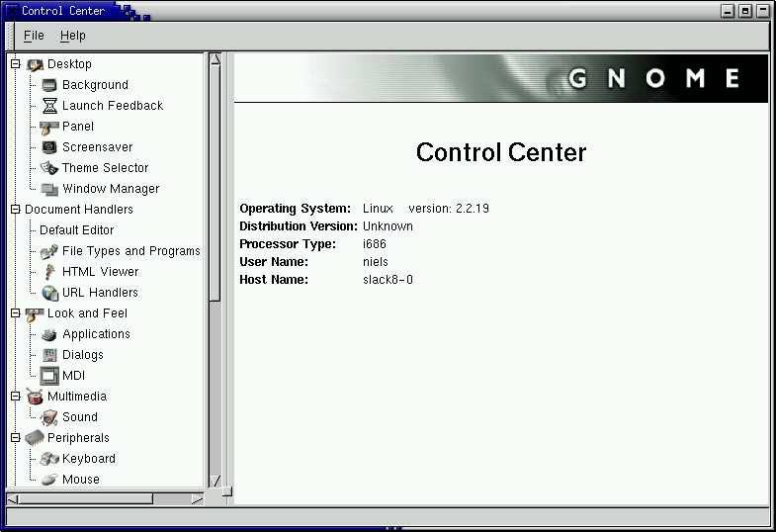The width and height of the screenshot is (776, 532).
Task: Click the Keyboard icon in Peripherals
Action: 49,459
